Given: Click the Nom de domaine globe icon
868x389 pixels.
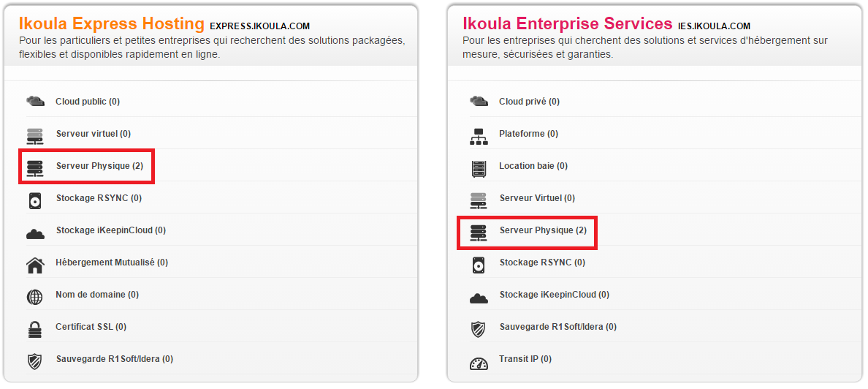Looking at the screenshot, I should pos(35,296).
